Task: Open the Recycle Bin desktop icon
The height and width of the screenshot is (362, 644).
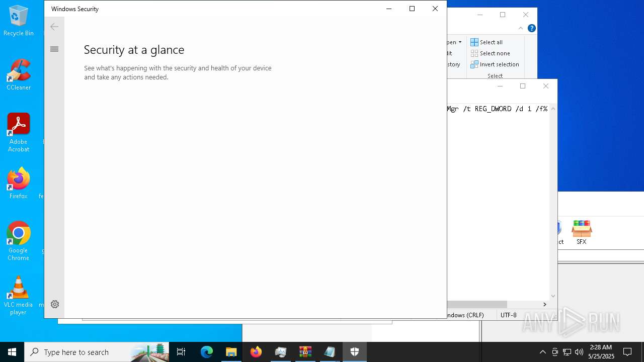Action: tap(19, 21)
